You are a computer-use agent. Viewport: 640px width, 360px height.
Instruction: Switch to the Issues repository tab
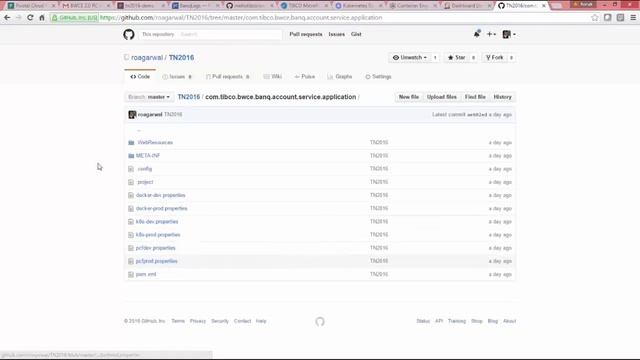coord(177,77)
